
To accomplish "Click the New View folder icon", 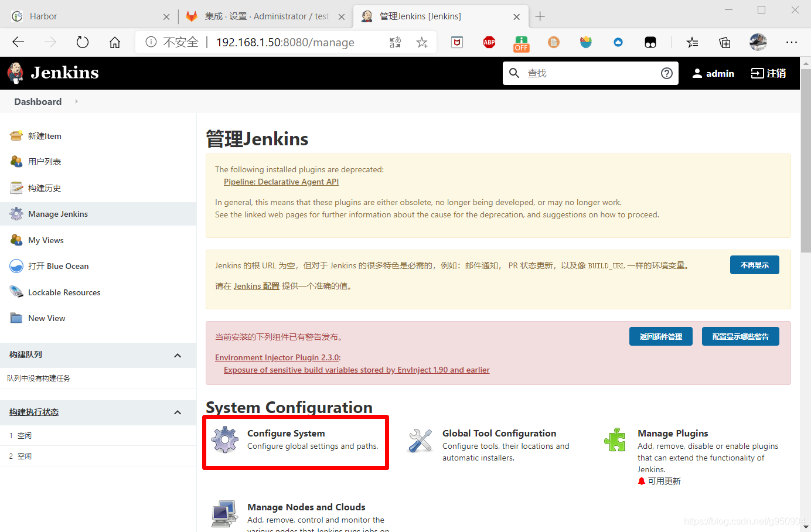I will [16, 318].
